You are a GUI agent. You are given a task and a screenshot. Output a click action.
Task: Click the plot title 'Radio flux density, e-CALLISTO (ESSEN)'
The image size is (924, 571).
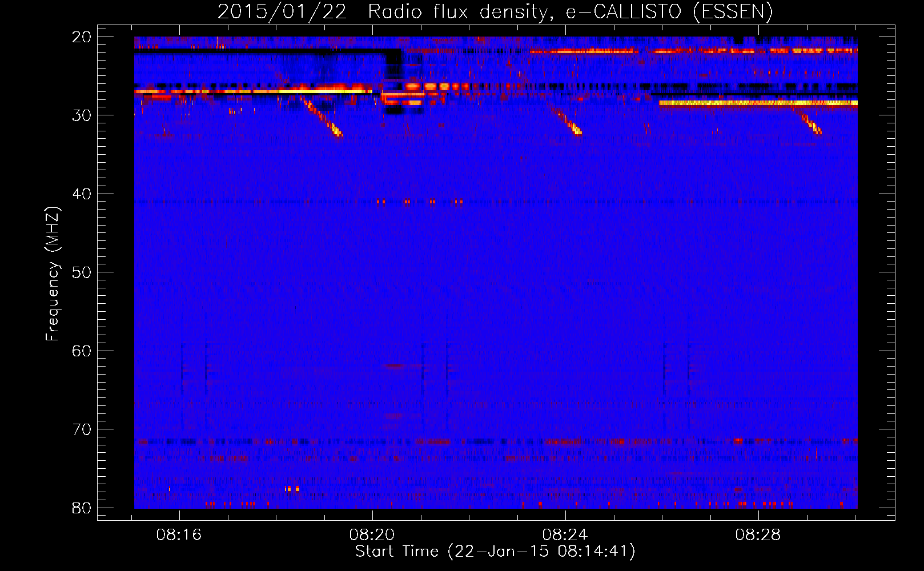[571, 11]
